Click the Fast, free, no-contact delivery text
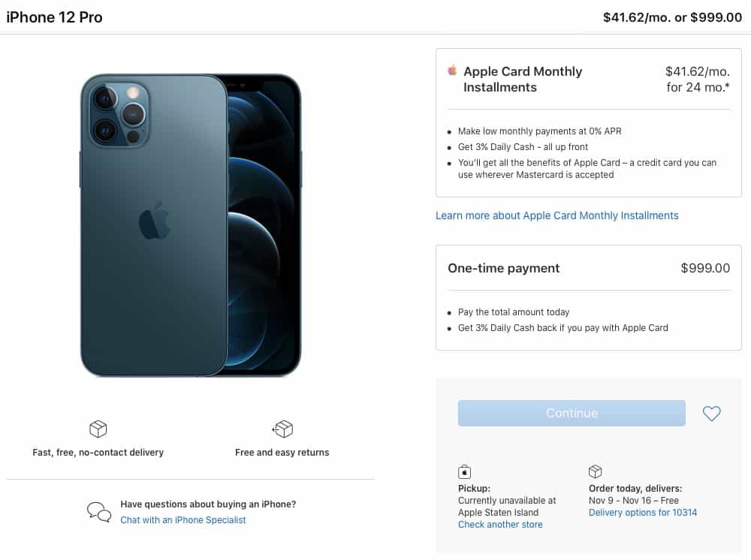 (x=98, y=452)
